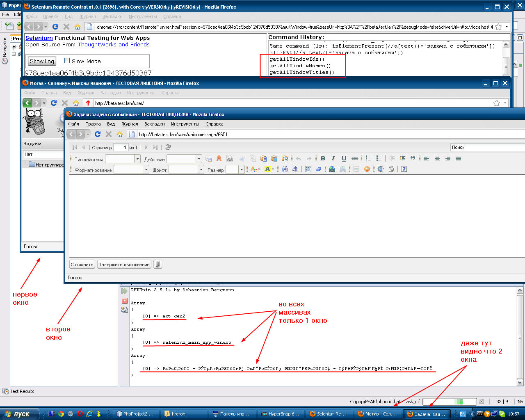Click the Select All icon

pos(308,169)
